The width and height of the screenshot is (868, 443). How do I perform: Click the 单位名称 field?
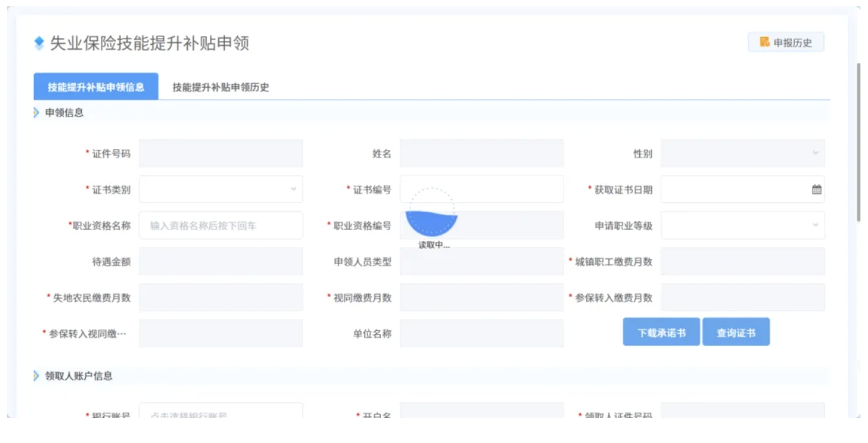(482, 333)
